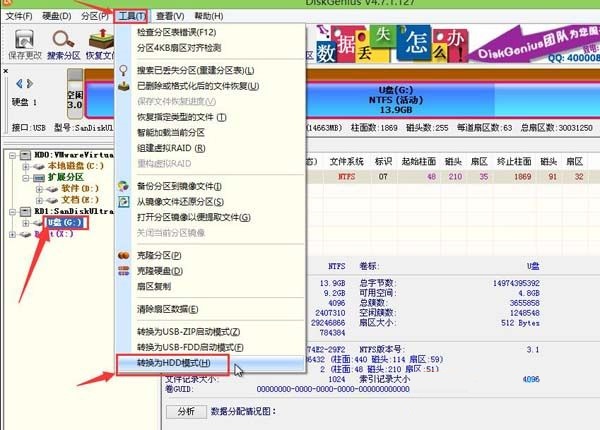Expand the U盘(G:) tree node
The height and width of the screenshot is (430, 600).
tap(26, 223)
